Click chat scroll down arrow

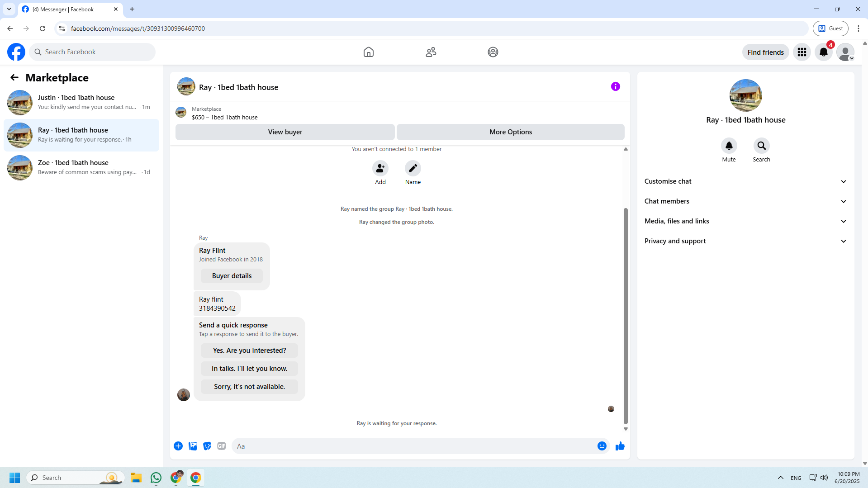[x=626, y=429]
